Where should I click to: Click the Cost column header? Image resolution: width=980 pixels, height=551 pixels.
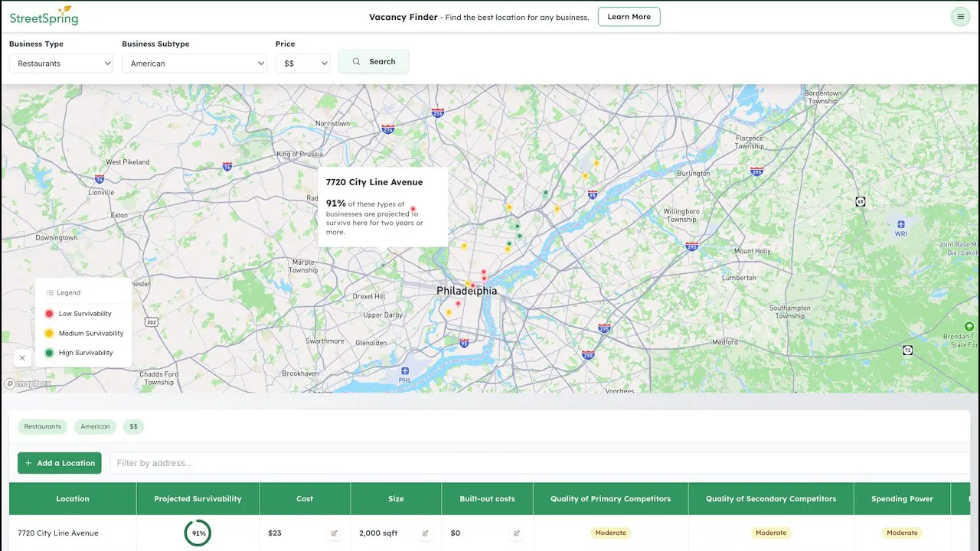(x=305, y=499)
